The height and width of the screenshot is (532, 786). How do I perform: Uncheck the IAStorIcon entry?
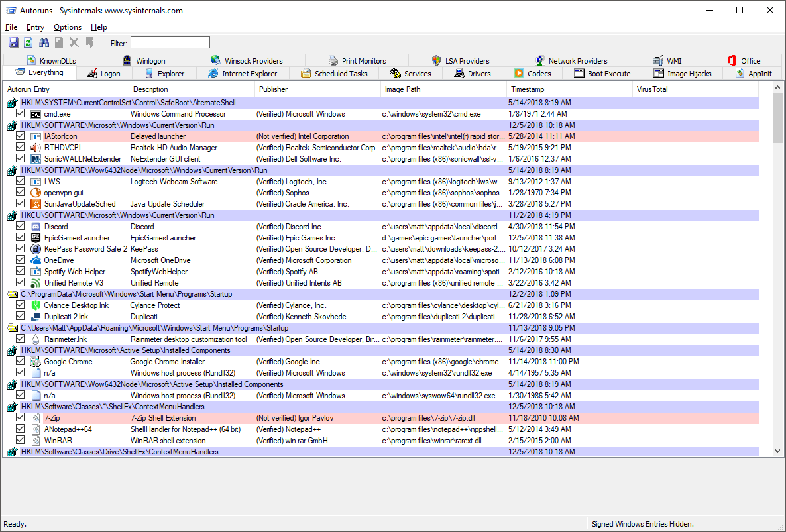[21, 136]
